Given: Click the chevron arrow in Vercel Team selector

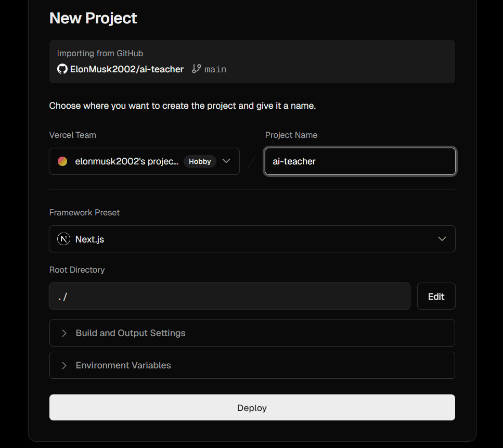Looking at the screenshot, I should [226, 161].
